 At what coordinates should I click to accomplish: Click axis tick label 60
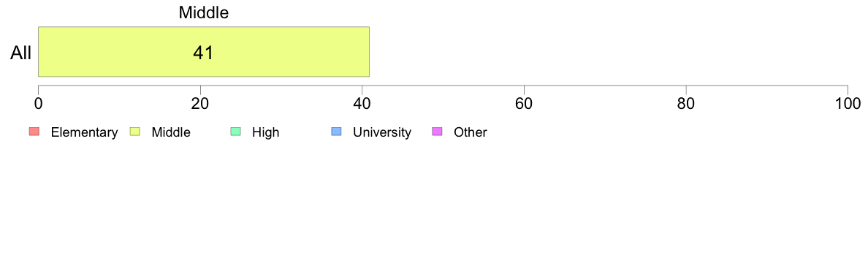pyautogui.click(x=524, y=103)
